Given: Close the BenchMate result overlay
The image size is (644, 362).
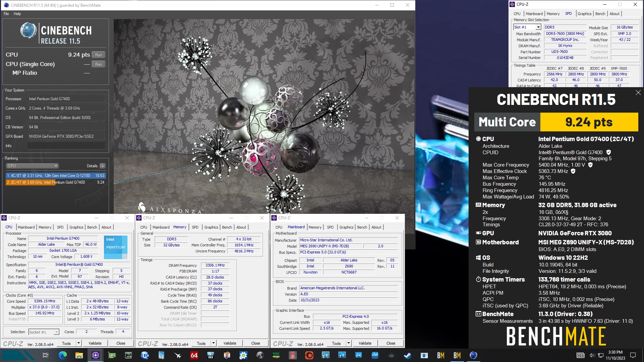Looking at the screenshot, I should click(x=638, y=93).
